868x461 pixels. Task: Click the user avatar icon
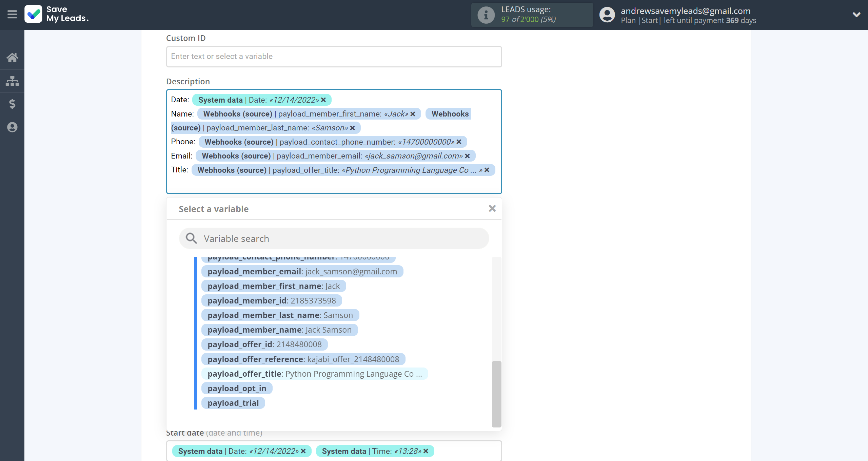tap(607, 15)
